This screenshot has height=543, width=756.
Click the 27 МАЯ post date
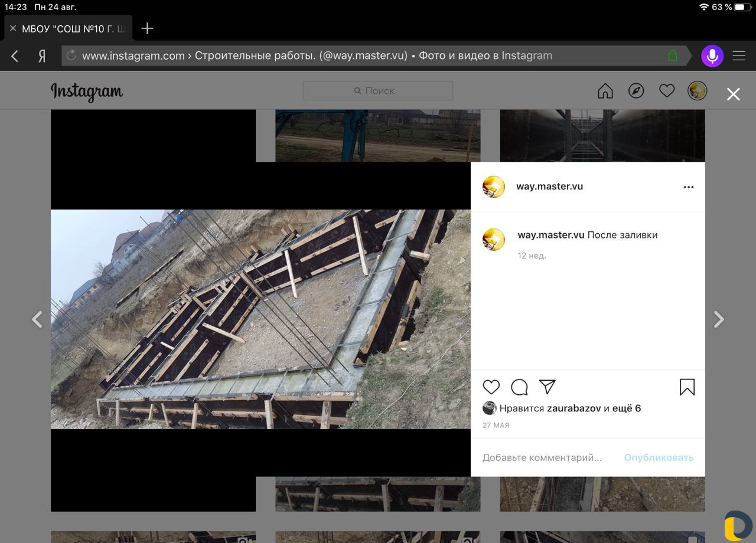pyautogui.click(x=496, y=425)
